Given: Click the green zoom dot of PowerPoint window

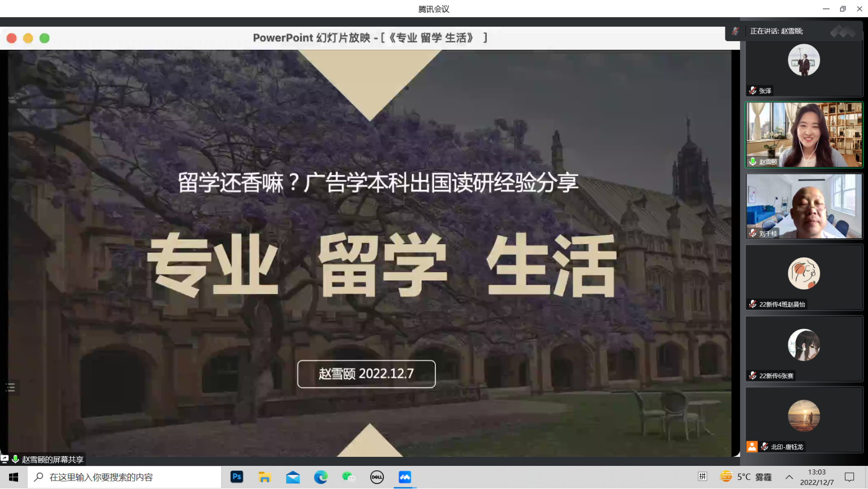Looking at the screenshot, I should (x=45, y=38).
